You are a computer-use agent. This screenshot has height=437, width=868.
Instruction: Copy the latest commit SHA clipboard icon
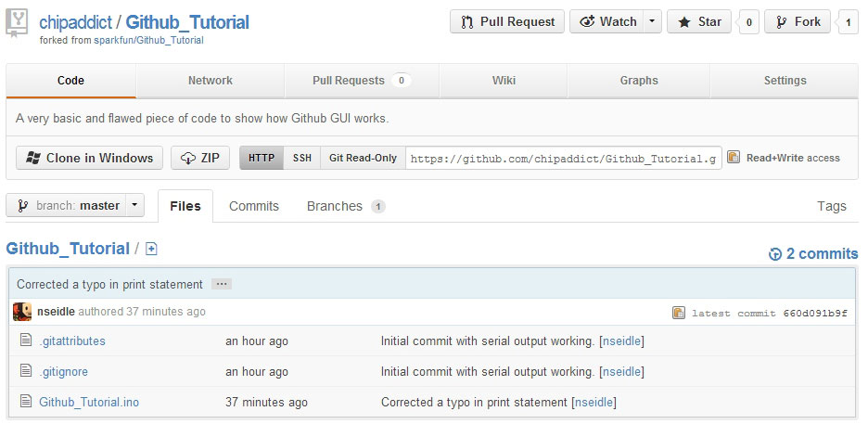(x=679, y=313)
